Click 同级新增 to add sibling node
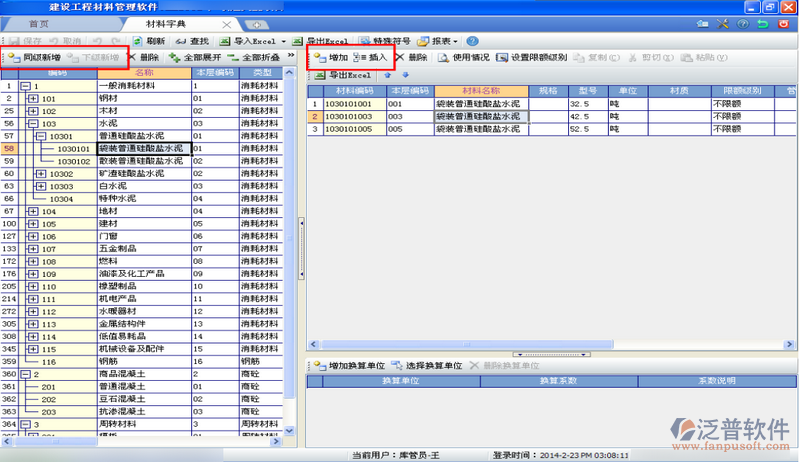 42,58
